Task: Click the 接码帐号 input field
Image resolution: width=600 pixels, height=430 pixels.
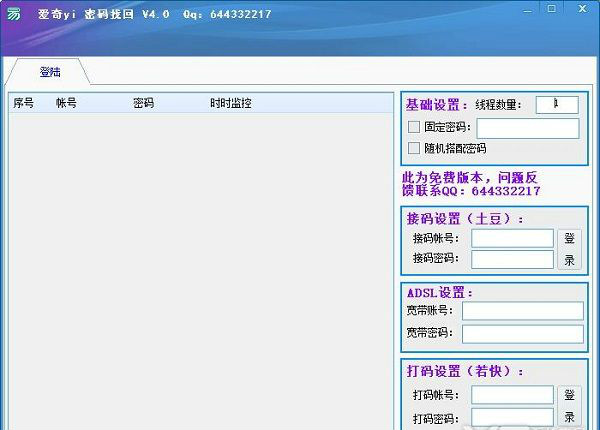Action: click(x=512, y=238)
